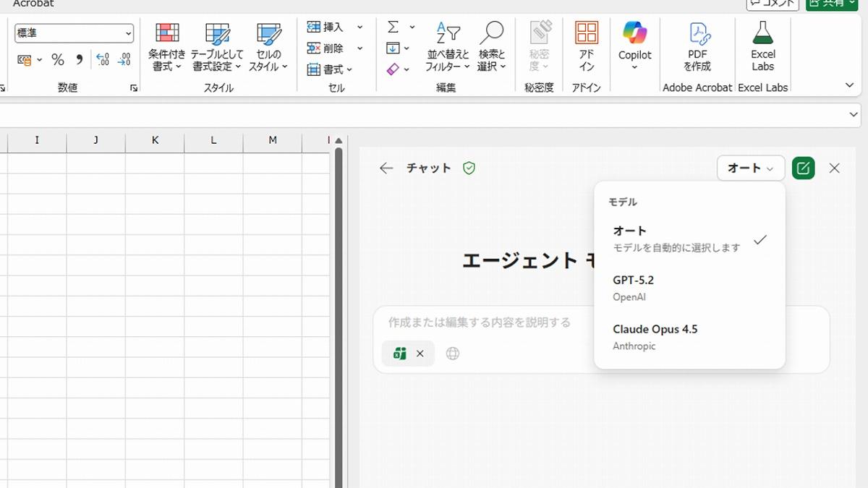Screen dimensions: 868x488
Task: Click the increase decimal places icon
Action: tap(103, 60)
